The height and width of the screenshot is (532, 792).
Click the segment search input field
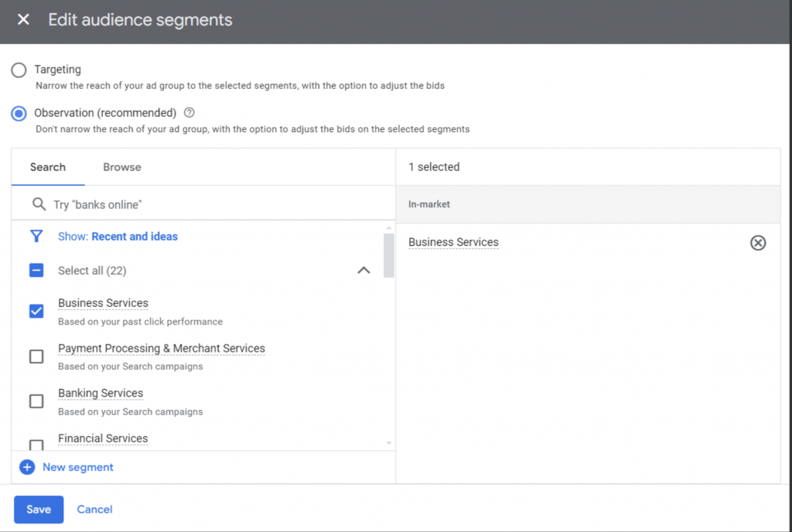[x=217, y=205]
